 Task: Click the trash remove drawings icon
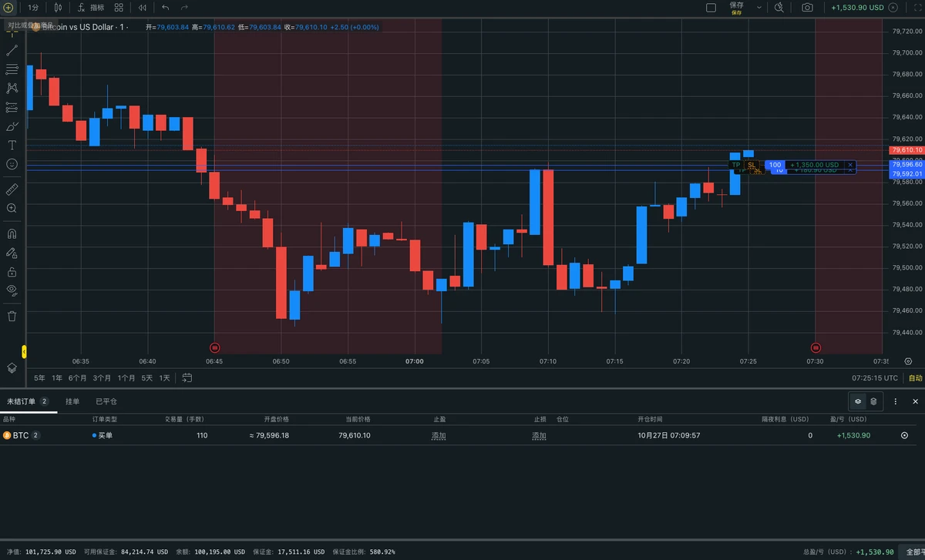12,316
